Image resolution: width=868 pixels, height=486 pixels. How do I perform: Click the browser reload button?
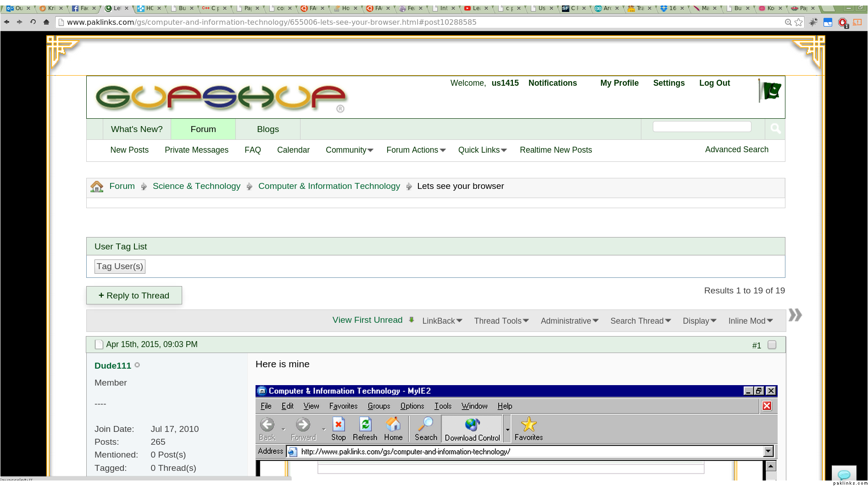click(x=33, y=22)
